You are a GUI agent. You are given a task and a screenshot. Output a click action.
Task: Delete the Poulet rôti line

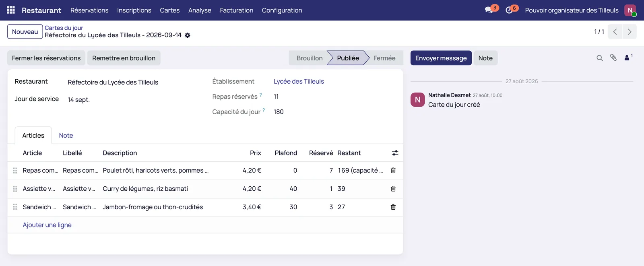[x=393, y=171]
